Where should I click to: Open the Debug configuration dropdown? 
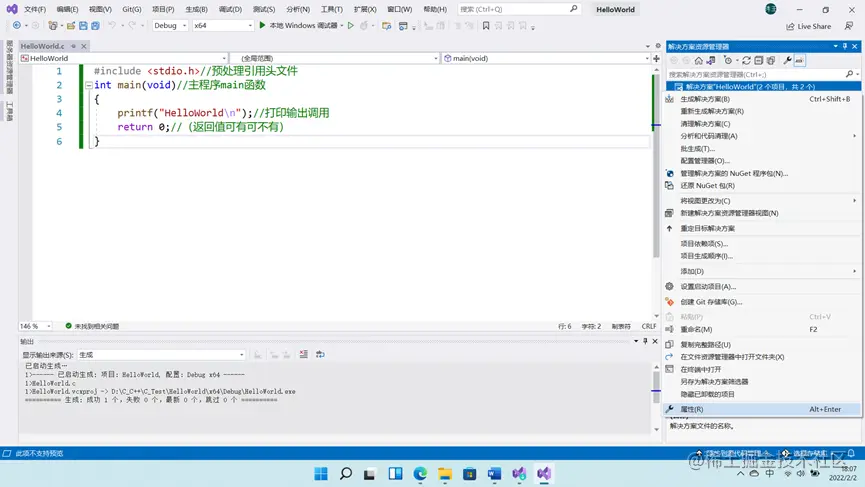point(170,25)
